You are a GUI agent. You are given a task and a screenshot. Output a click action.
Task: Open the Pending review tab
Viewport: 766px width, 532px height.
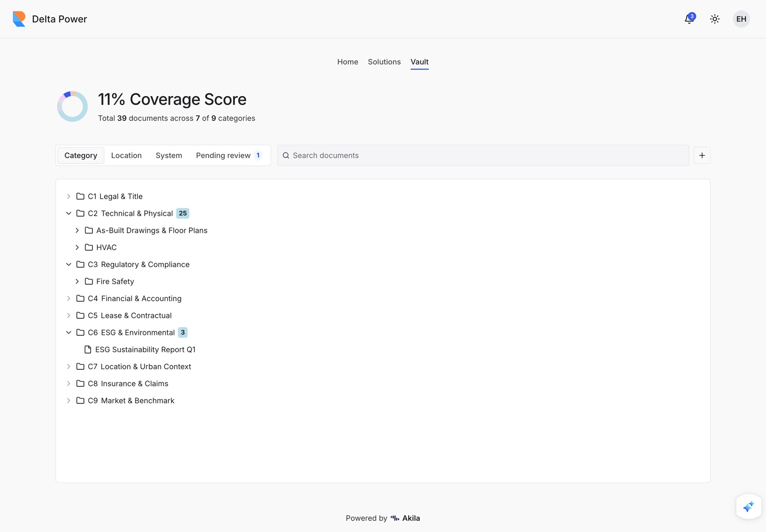click(229, 155)
